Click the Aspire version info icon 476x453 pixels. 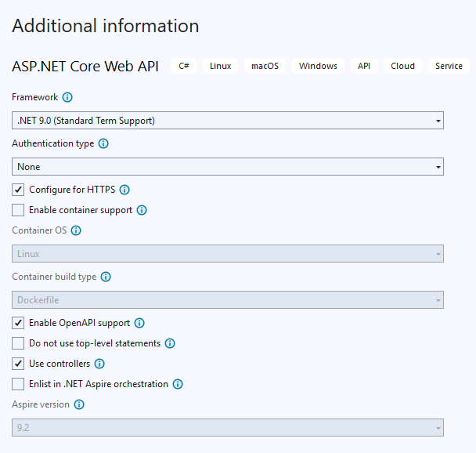79,404
